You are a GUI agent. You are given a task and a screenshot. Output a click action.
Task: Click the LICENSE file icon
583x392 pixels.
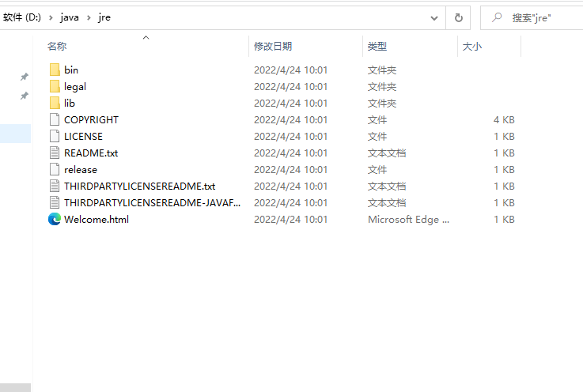[x=55, y=137]
